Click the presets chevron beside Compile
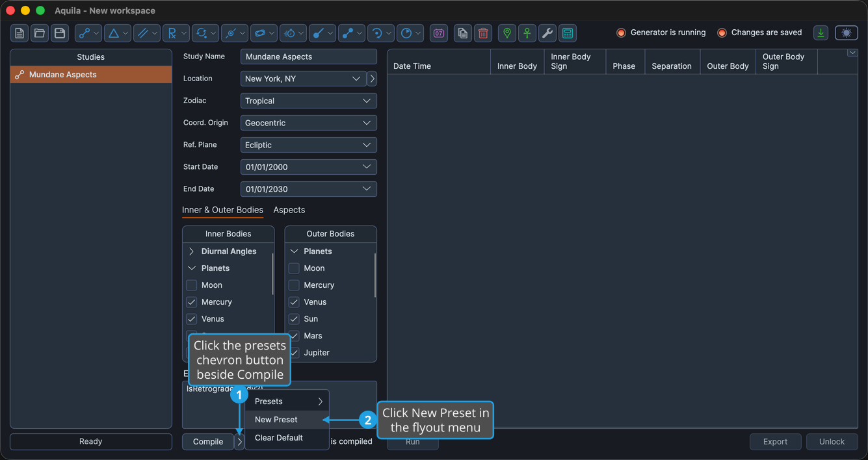The height and width of the screenshot is (460, 868). (239, 442)
